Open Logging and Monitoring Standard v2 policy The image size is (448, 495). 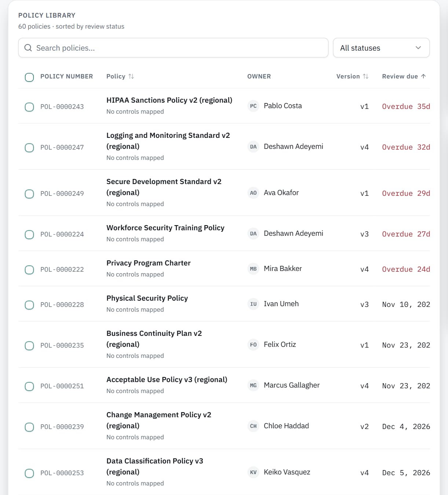click(168, 141)
